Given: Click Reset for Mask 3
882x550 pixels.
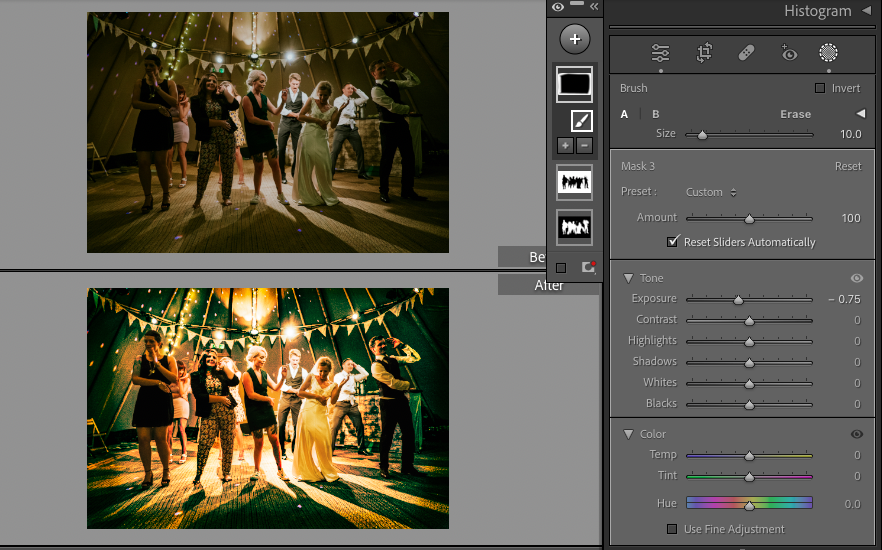Looking at the screenshot, I should click(848, 166).
